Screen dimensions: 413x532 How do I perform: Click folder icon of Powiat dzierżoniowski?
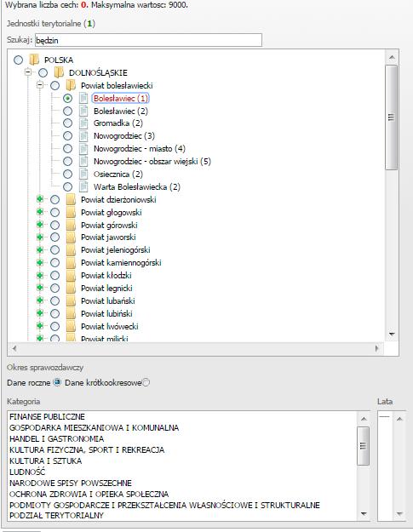click(71, 199)
